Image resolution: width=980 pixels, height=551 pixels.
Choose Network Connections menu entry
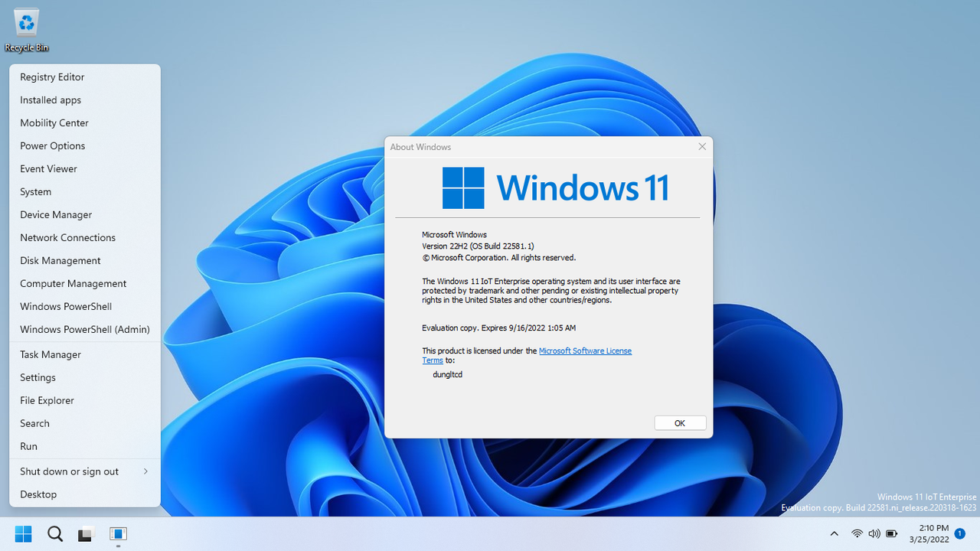85,238
